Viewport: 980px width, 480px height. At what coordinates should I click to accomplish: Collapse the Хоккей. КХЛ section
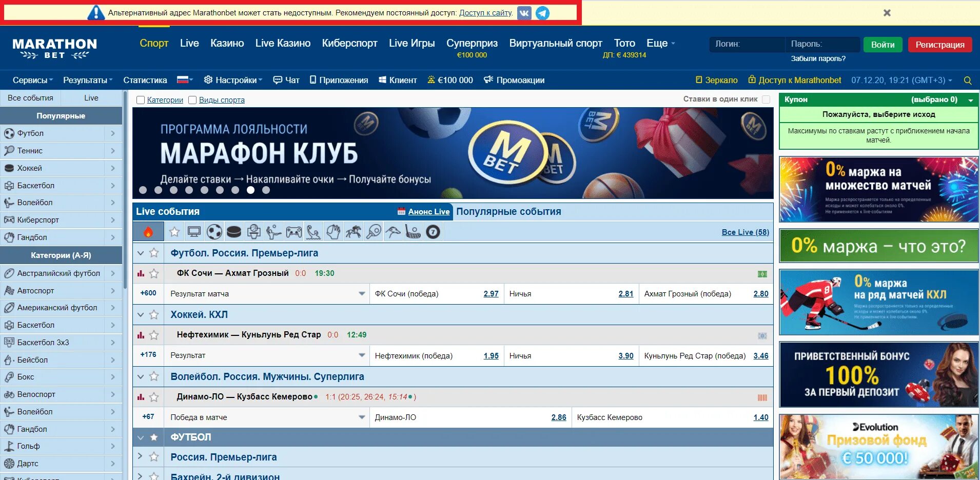141,314
